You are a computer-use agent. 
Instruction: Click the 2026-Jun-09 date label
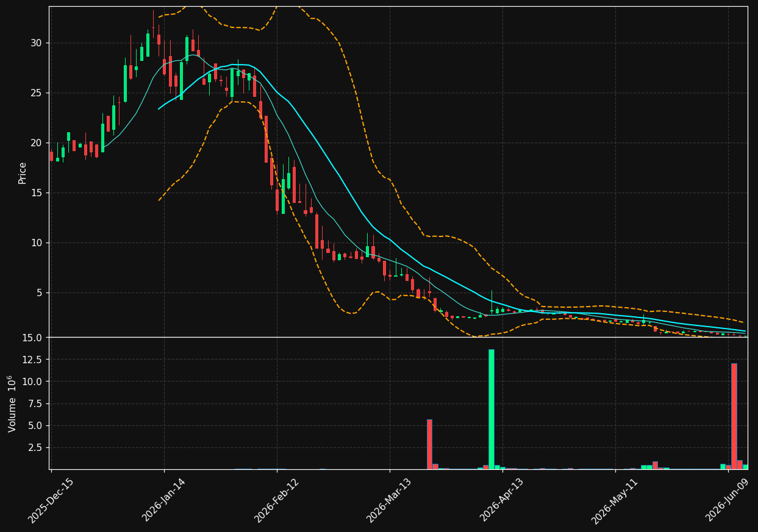tap(728, 500)
